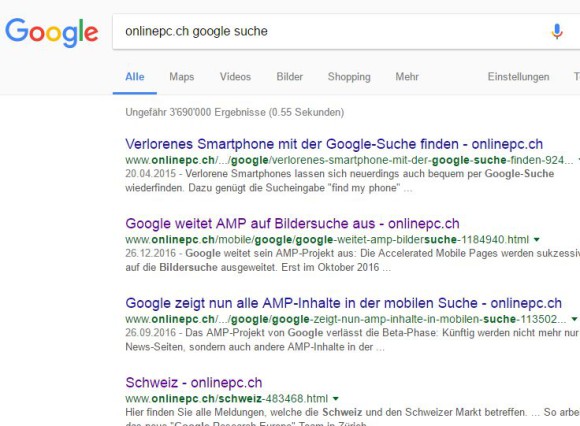The image size is (580, 426).
Task: Open Einstellungen menu
Action: [x=518, y=77]
